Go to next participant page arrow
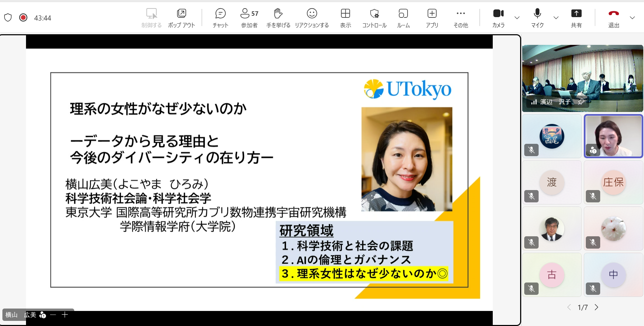Screen dimensions: 644x326 point(596,307)
